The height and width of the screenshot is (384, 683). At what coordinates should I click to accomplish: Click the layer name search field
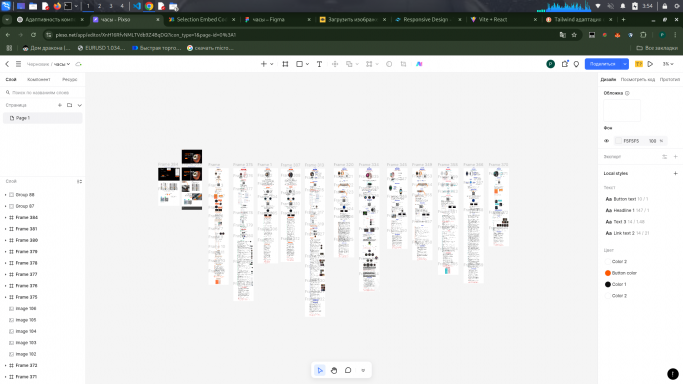(x=43, y=92)
